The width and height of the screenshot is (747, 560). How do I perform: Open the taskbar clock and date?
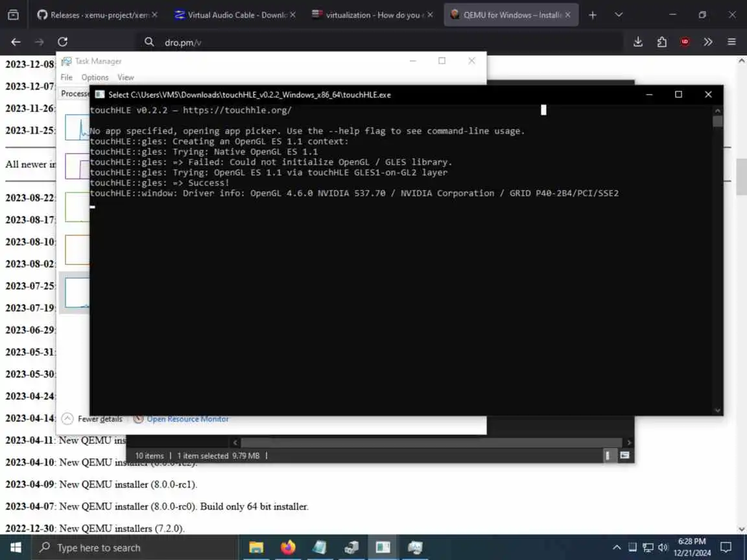(692, 548)
